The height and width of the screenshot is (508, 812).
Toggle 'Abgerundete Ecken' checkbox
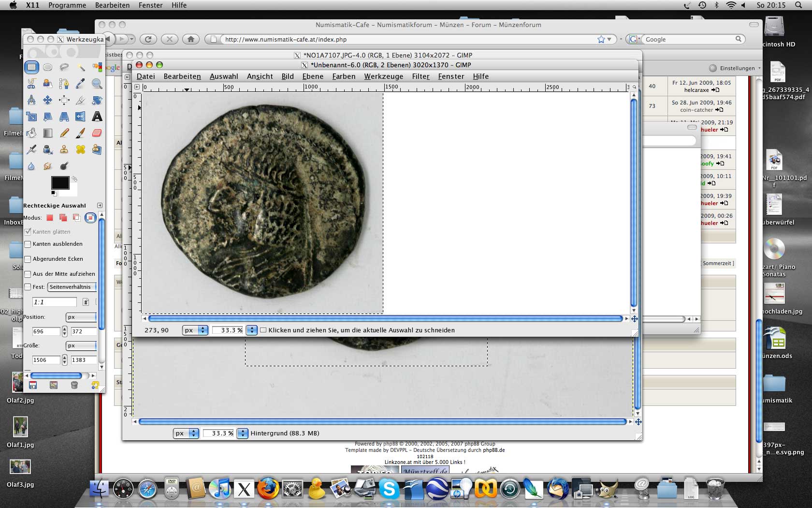coord(28,259)
